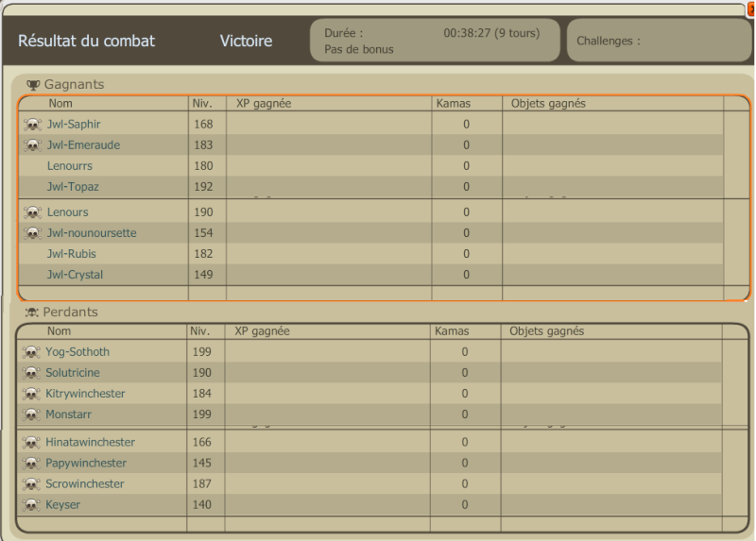Click level 187 in Scrowinchester row

pos(202,483)
